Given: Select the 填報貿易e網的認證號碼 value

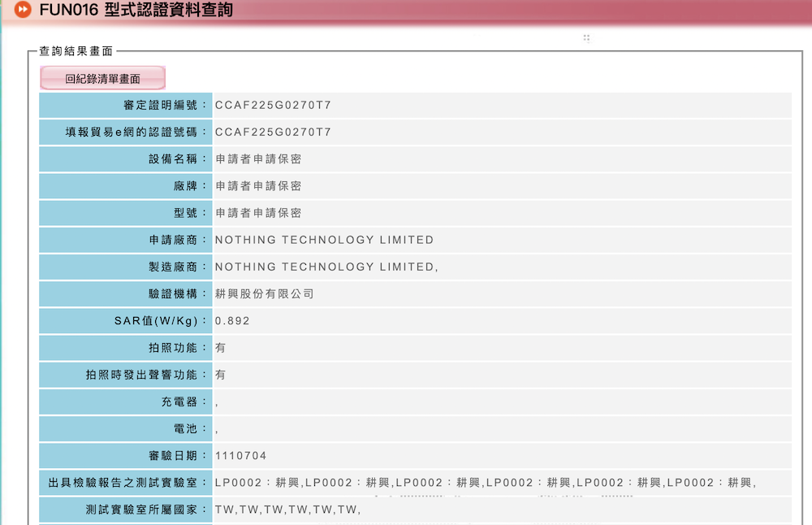Looking at the screenshot, I should [x=273, y=132].
